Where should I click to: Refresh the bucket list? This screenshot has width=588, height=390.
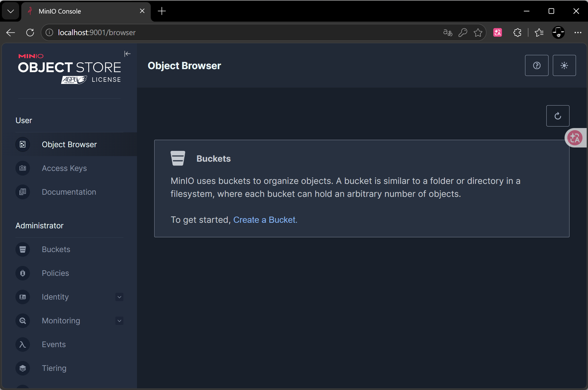point(557,116)
